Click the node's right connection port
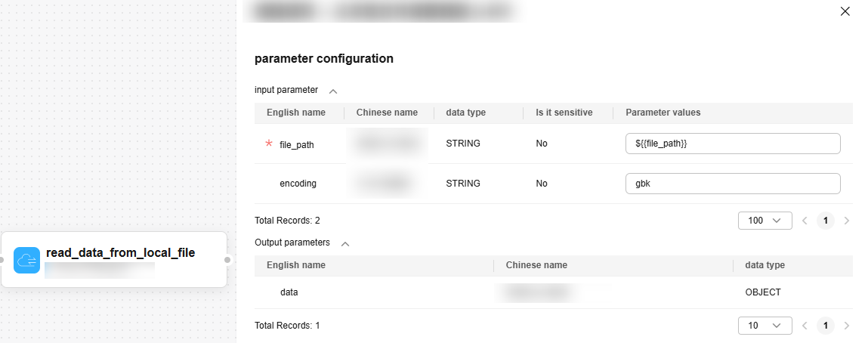 click(227, 260)
